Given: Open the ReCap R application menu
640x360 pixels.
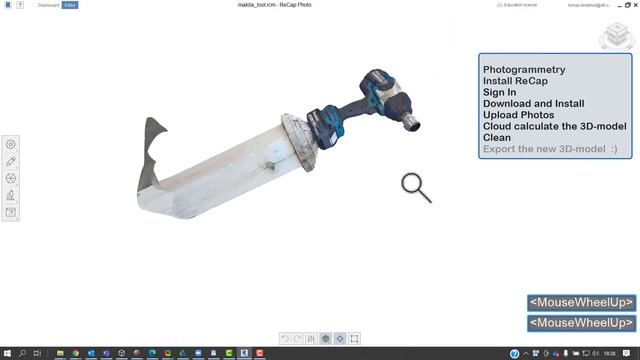Looking at the screenshot, I should coord(8,5).
